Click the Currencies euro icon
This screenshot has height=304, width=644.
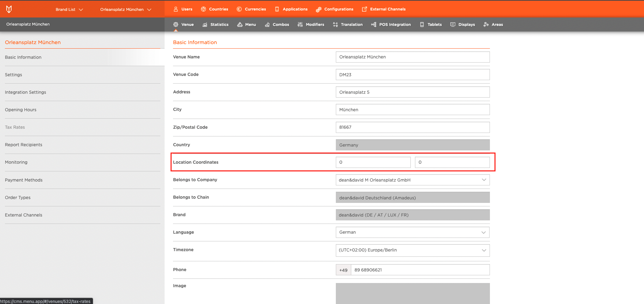(239, 9)
